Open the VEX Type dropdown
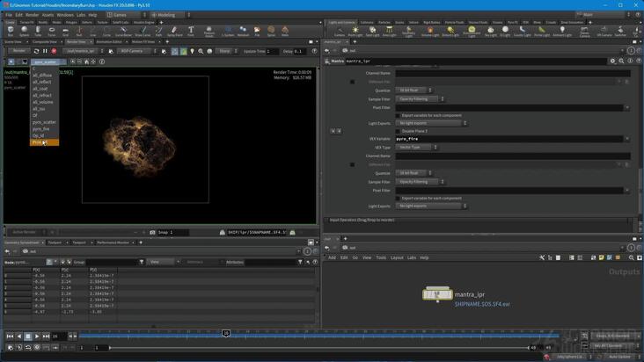This screenshot has width=644, height=362. coord(416,148)
